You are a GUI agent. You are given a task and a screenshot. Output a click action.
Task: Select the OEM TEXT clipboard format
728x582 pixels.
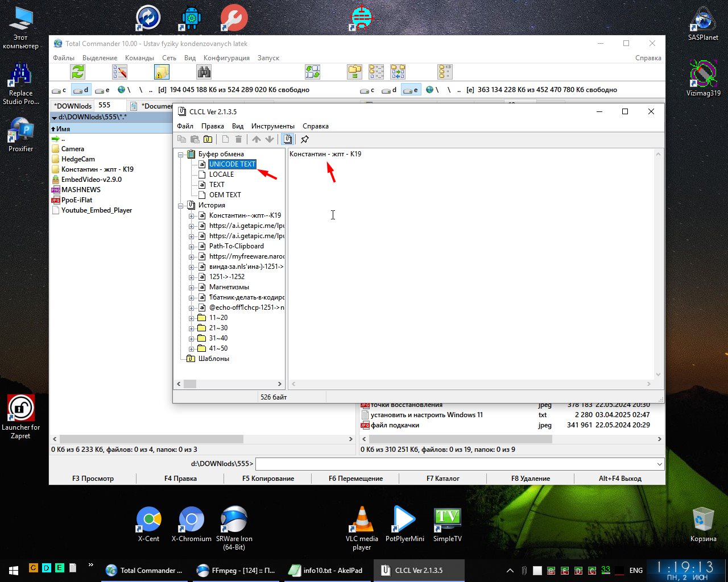click(x=225, y=195)
